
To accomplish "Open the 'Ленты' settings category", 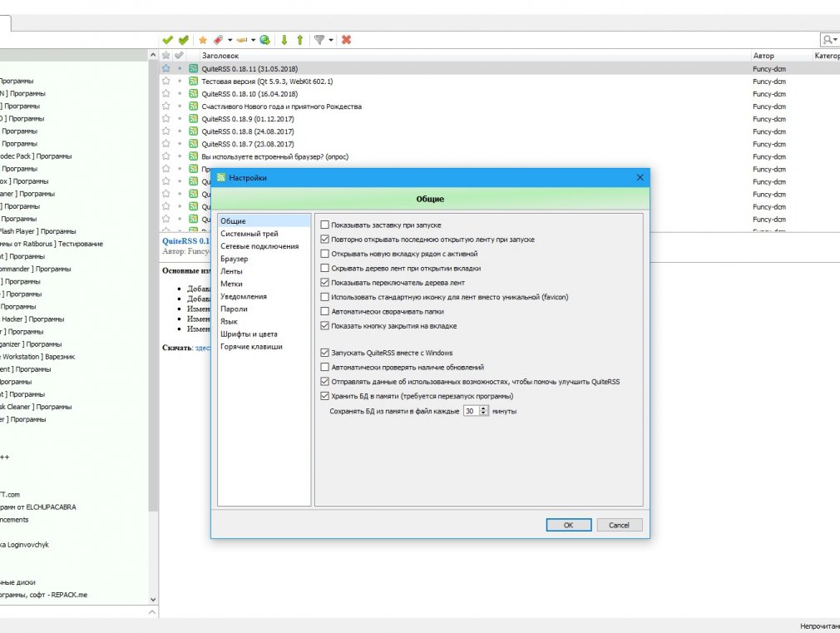I will (231, 271).
